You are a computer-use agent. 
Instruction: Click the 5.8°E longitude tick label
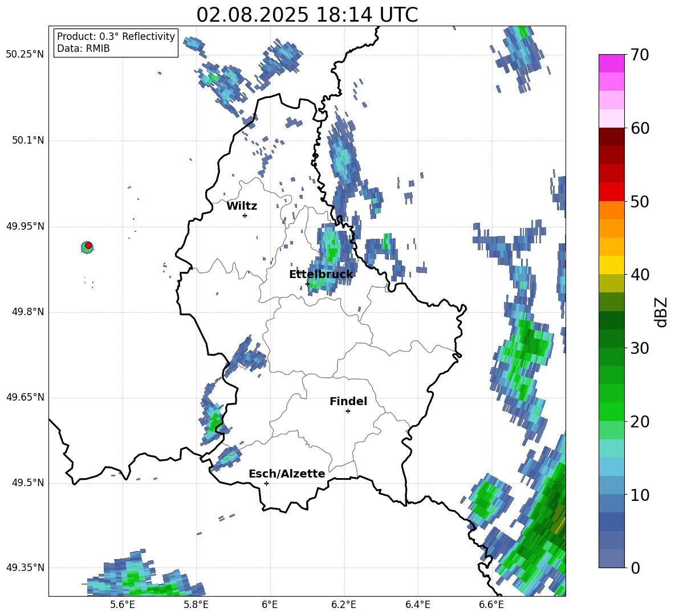pyautogui.click(x=196, y=605)
